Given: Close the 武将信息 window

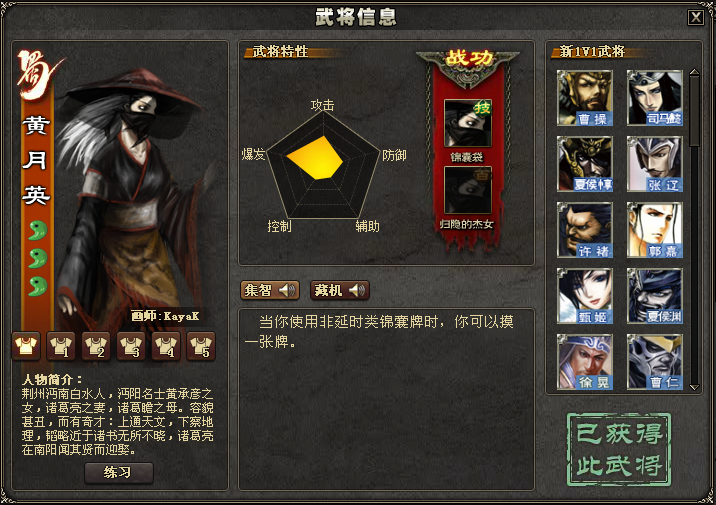Looking at the screenshot, I should click(x=695, y=17).
